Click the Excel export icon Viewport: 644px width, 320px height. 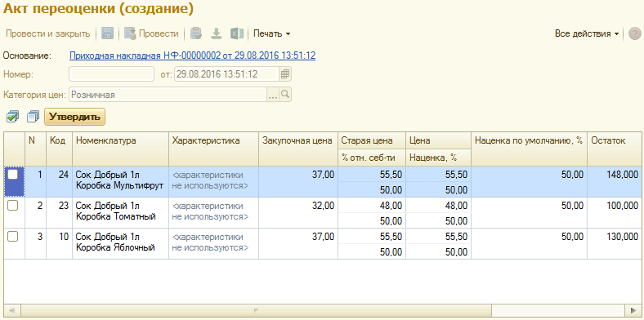point(236,33)
